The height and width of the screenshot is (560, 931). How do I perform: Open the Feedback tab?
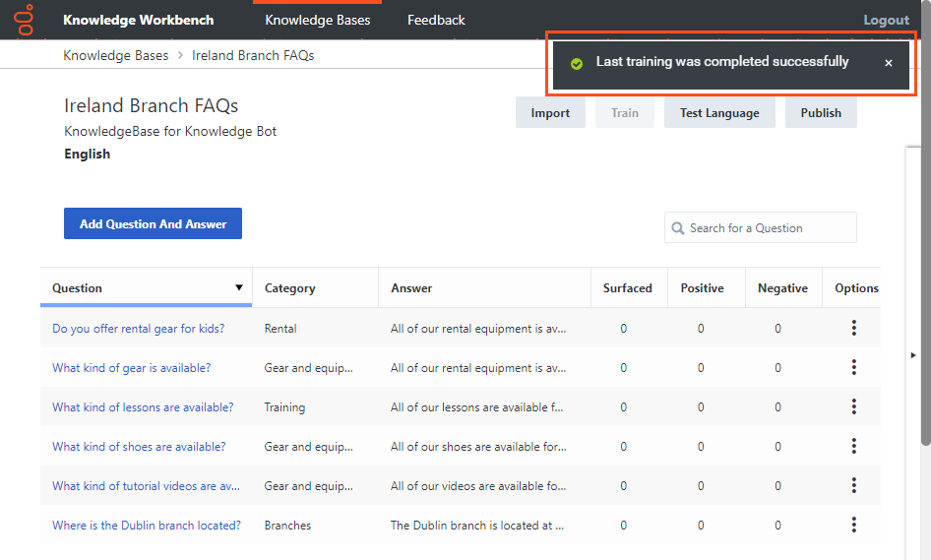[x=436, y=21]
